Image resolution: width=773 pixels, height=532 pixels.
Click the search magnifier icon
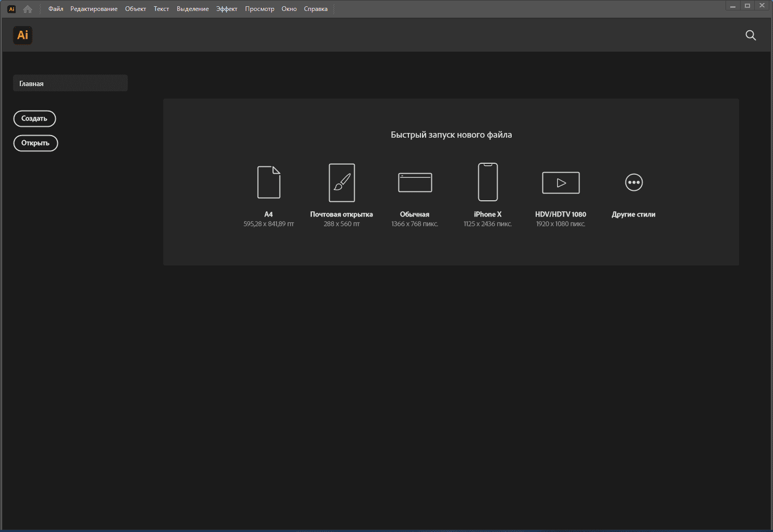pos(751,35)
